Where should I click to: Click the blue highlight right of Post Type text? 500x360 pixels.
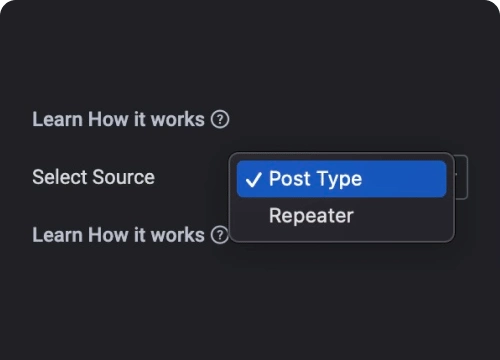pos(403,179)
